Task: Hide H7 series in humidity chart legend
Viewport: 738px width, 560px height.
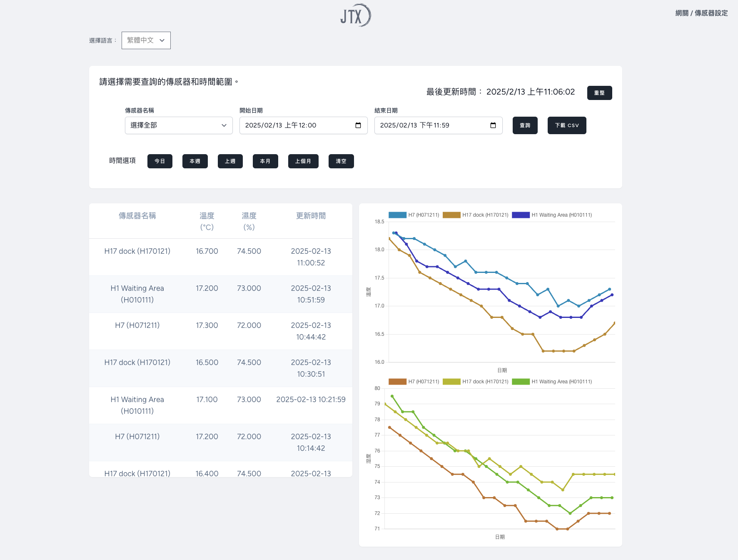Action: tap(414, 382)
